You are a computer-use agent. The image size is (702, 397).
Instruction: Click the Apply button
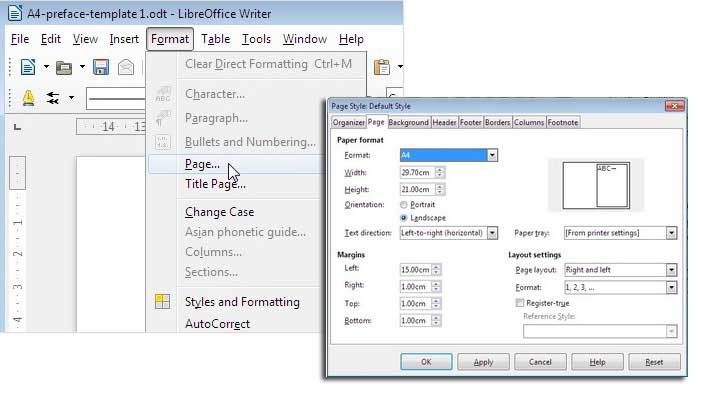pos(483,362)
